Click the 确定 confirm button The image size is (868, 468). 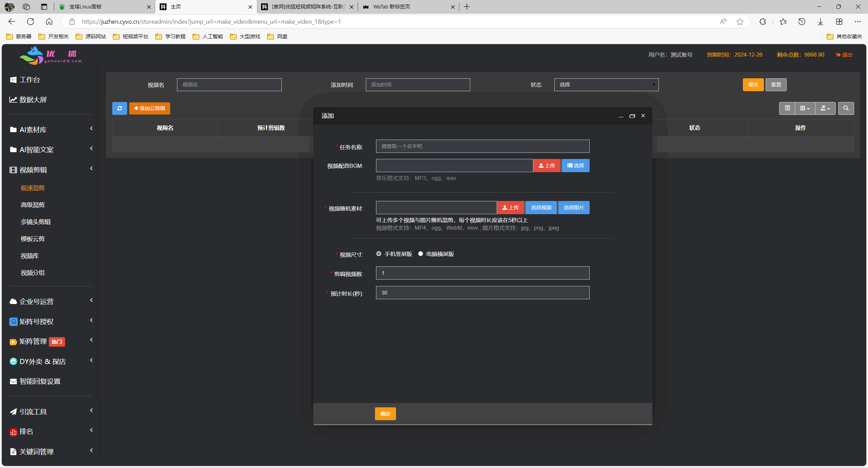[385, 414]
